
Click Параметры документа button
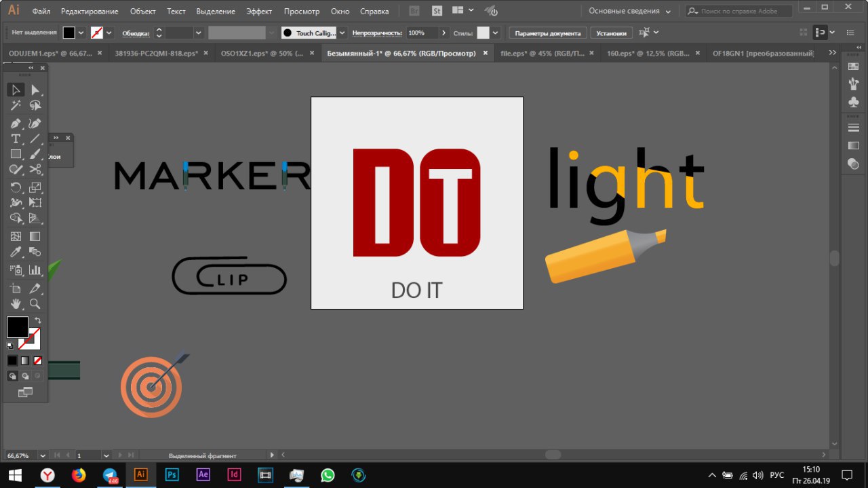pos(548,33)
